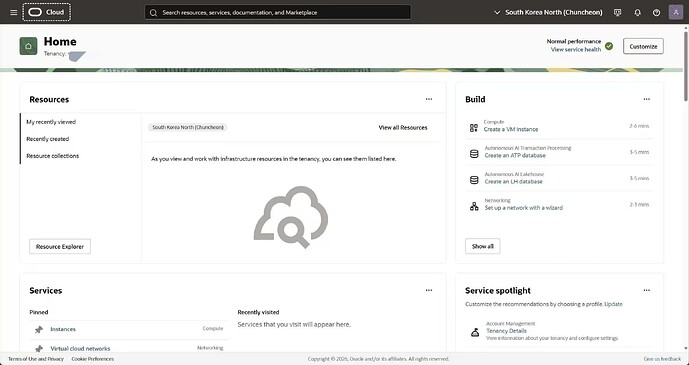Click the Customize button
This screenshot has height=365, width=689.
point(643,46)
